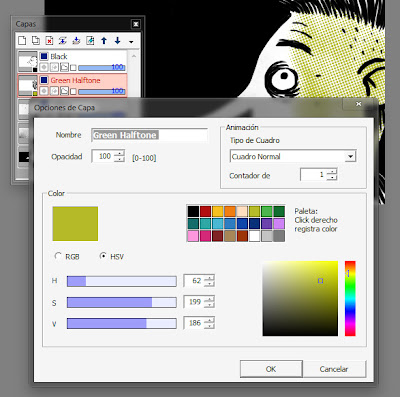
Task: Click the OK button
Action: (x=271, y=369)
